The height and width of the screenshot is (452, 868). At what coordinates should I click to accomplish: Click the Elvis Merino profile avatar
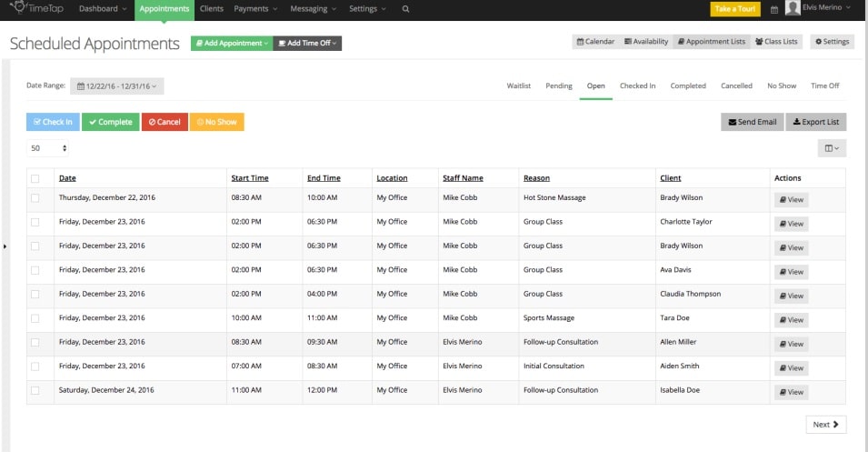(x=793, y=8)
